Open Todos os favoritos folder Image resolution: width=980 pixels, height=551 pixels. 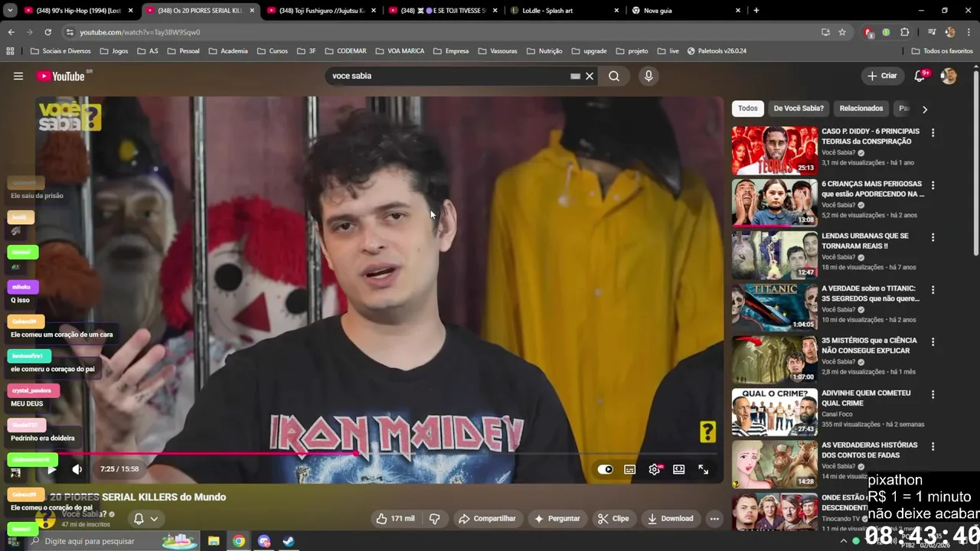[942, 51]
